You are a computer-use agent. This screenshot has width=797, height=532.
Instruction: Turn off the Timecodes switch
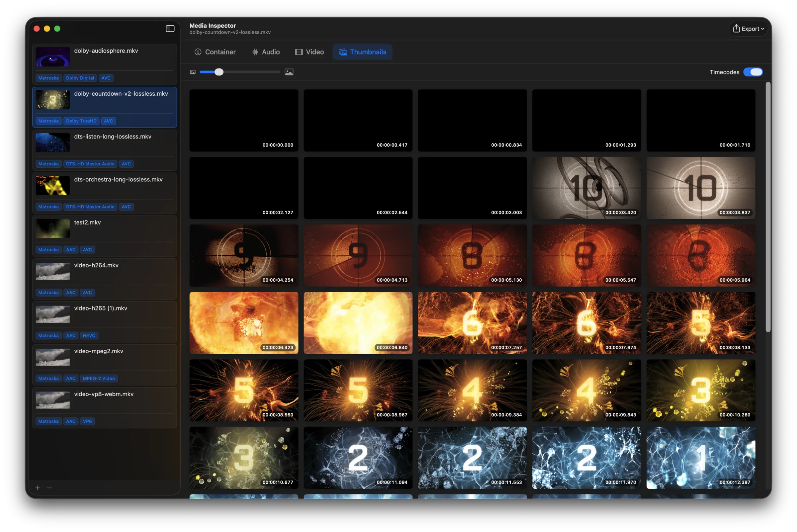753,72
